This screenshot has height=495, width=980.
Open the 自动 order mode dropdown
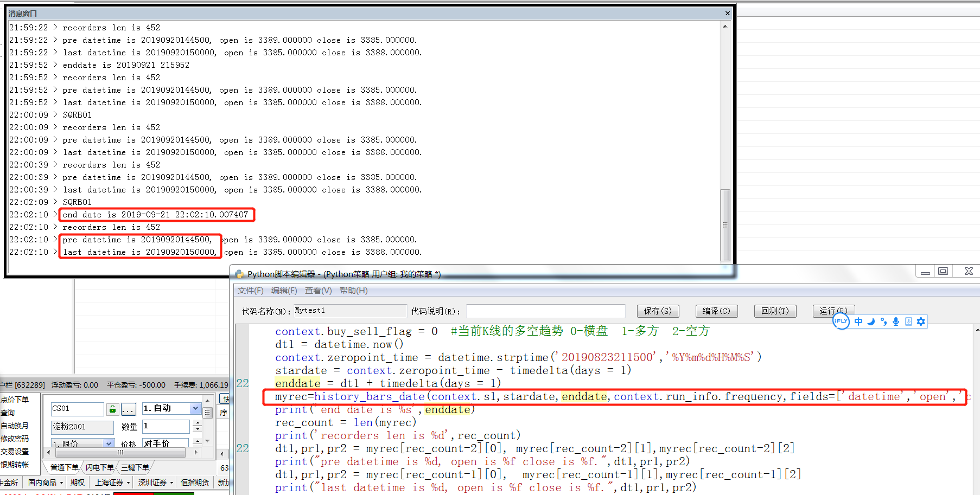[195, 408]
